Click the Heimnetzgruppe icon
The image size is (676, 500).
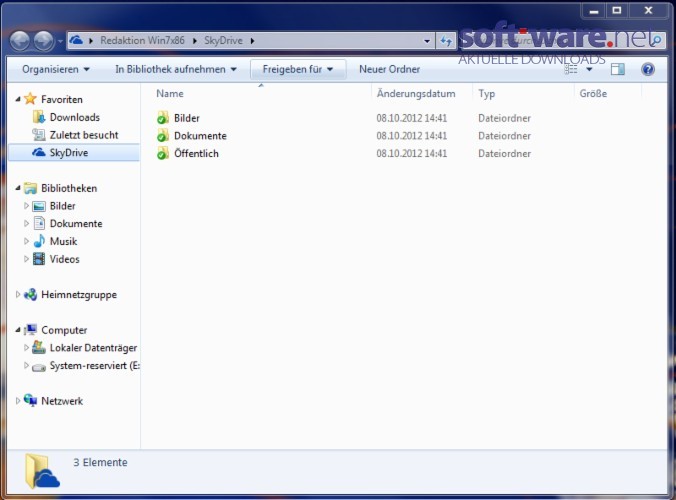30,294
